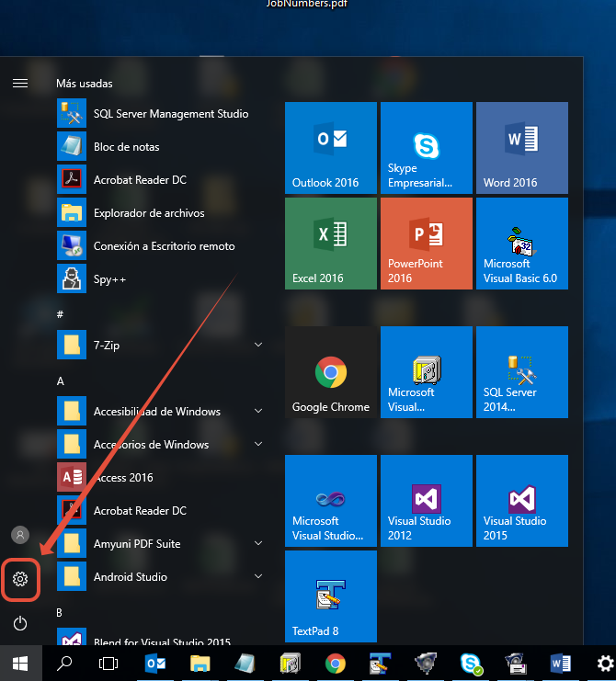
Task: Expand the 7-Zip folder chevron
Action: 258,345
